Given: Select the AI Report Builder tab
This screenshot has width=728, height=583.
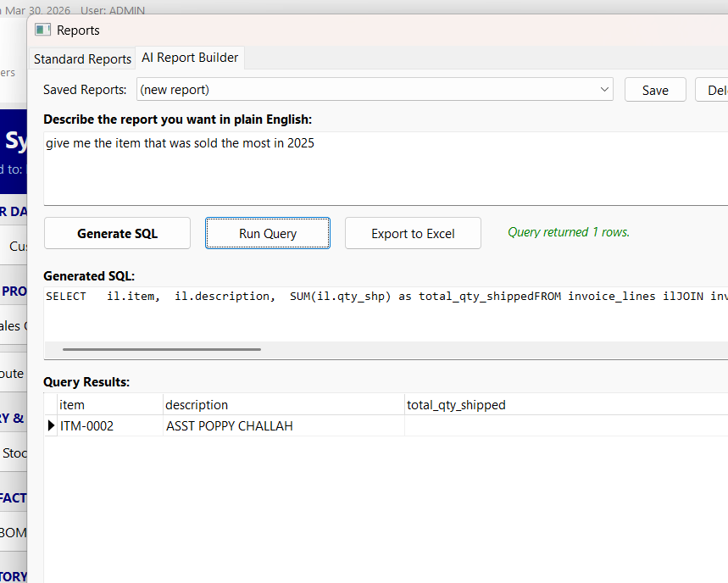Looking at the screenshot, I should (x=189, y=58).
